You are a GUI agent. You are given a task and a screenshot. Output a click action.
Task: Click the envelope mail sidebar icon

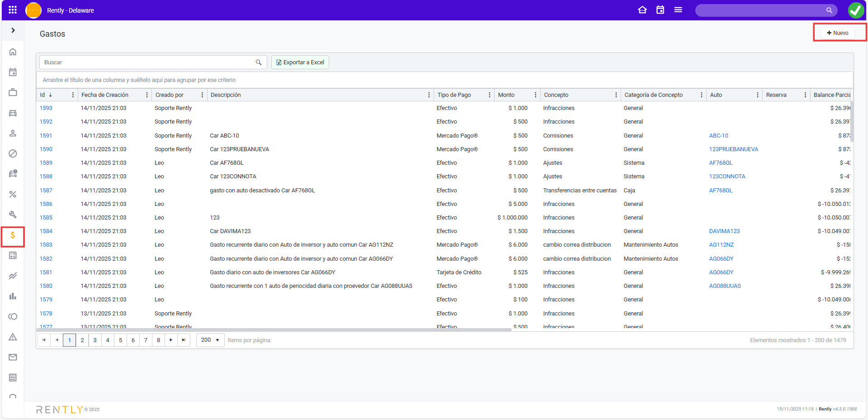(x=13, y=358)
